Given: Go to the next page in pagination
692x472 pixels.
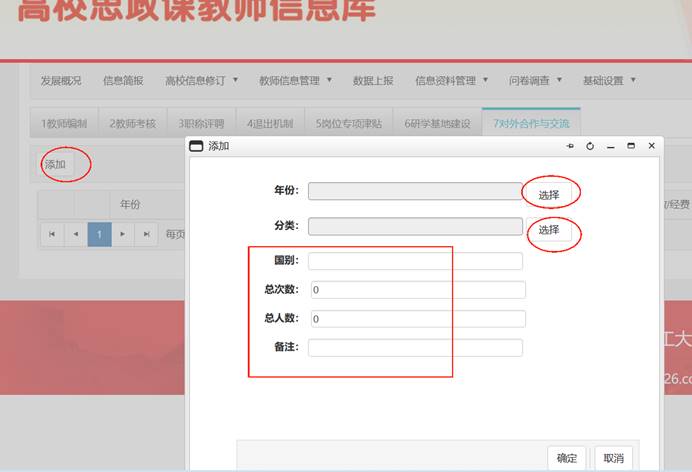Looking at the screenshot, I should [x=123, y=234].
